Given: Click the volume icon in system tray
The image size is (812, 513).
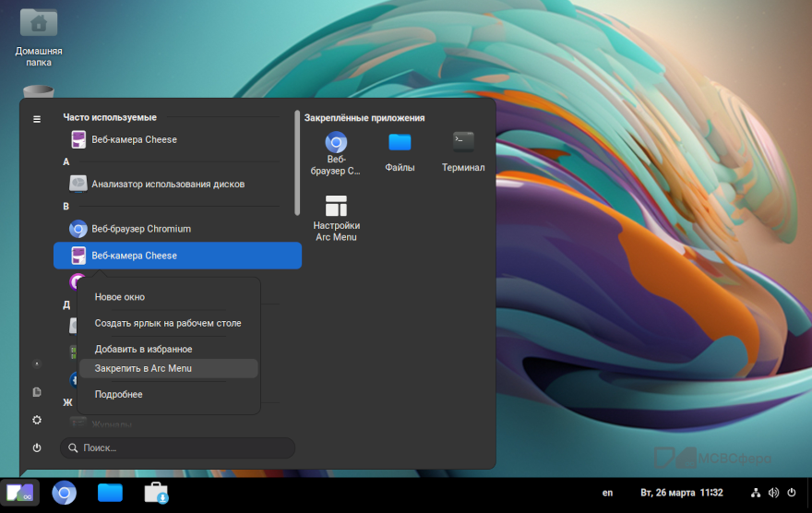Looking at the screenshot, I should click(x=773, y=493).
